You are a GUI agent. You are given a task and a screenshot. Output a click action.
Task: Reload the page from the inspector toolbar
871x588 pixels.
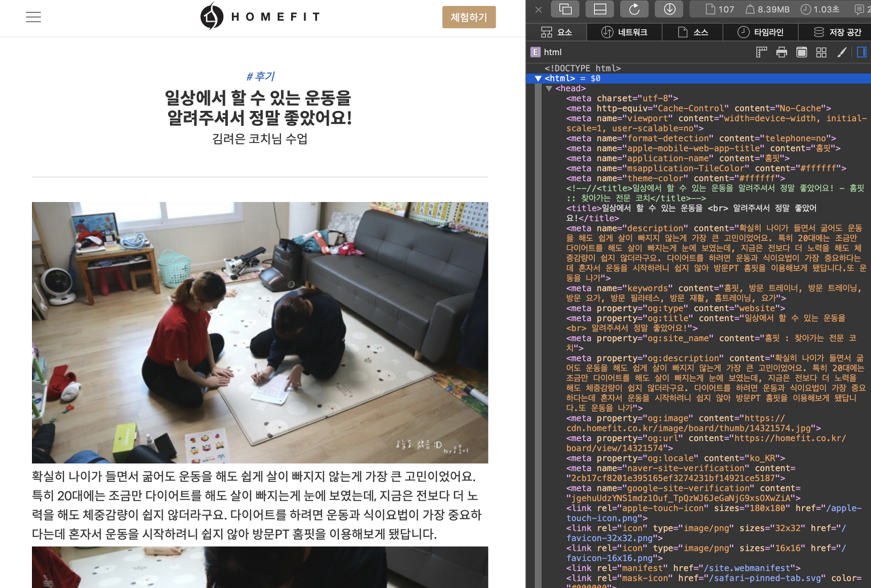[633, 9]
